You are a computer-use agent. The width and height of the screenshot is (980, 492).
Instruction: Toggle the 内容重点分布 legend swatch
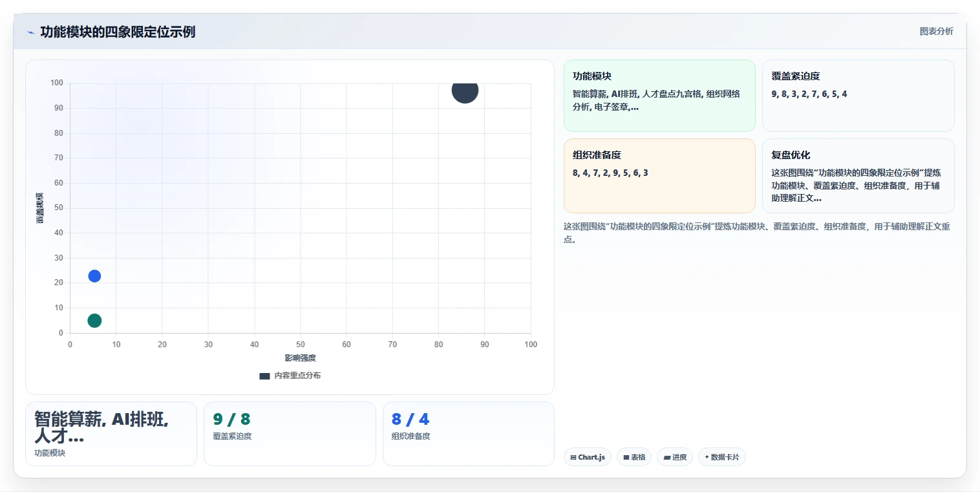click(264, 376)
